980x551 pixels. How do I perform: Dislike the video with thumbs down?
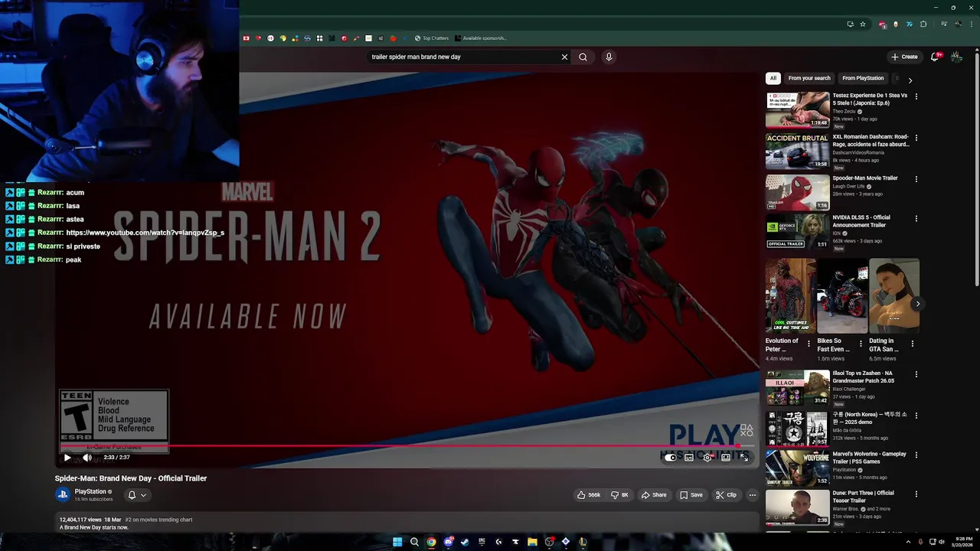click(x=619, y=495)
